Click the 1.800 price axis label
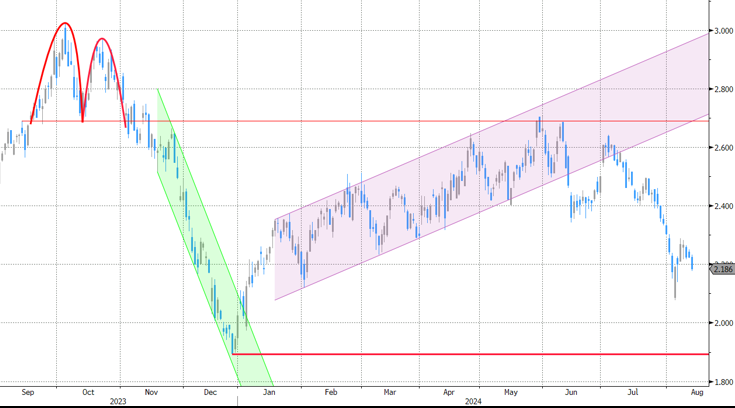 [723, 382]
